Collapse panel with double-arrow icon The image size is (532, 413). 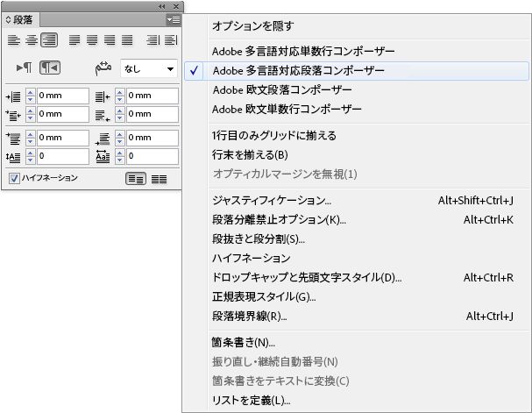pos(162,6)
